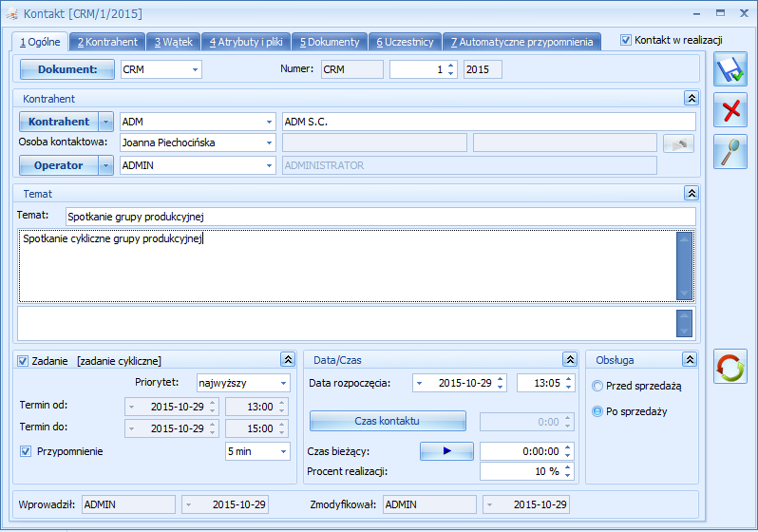Screen dimensions: 758x532
Task: Click the greyed icon beside the contact person fields
Action: tap(679, 143)
